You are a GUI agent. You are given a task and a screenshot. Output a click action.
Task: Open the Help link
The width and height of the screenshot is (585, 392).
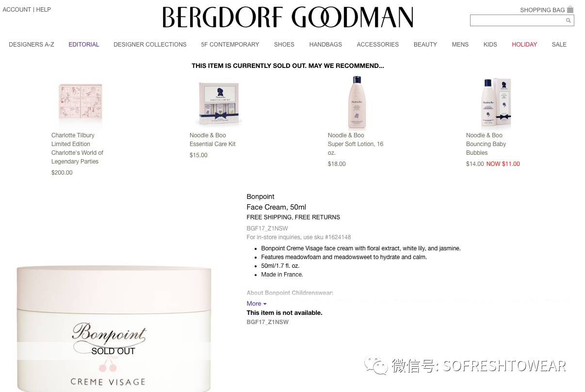click(x=43, y=10)
